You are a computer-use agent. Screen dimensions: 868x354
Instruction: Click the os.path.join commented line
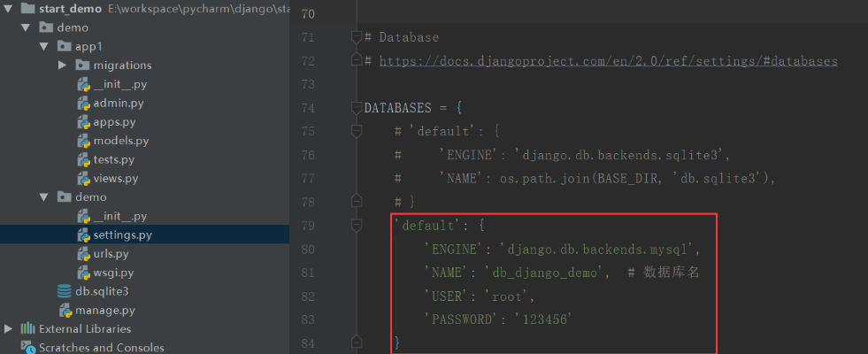point(584,179)
